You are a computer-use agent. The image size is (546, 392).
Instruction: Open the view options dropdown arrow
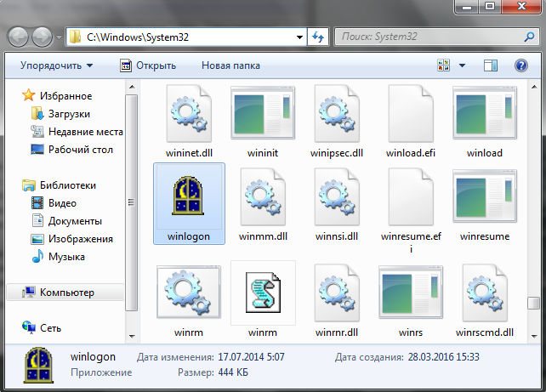[462, 65]
